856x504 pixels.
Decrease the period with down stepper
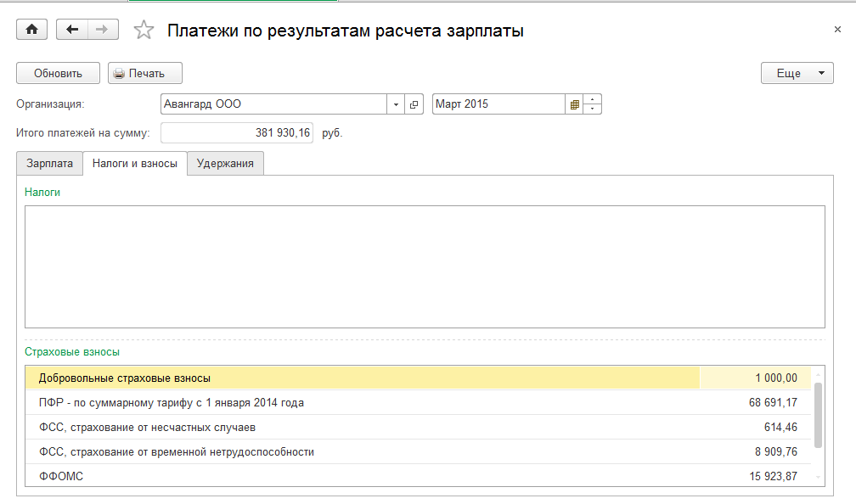click(x=593, y=109)
